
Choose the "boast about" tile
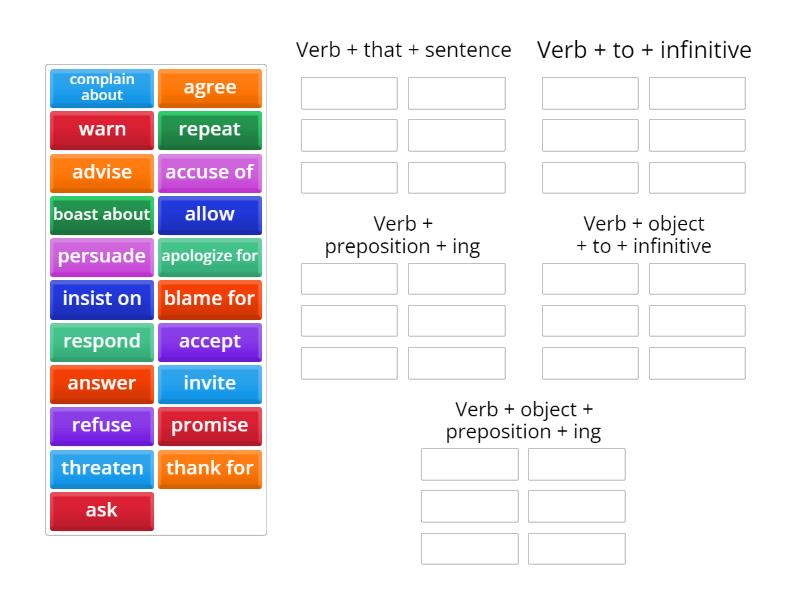coord(100,214)
